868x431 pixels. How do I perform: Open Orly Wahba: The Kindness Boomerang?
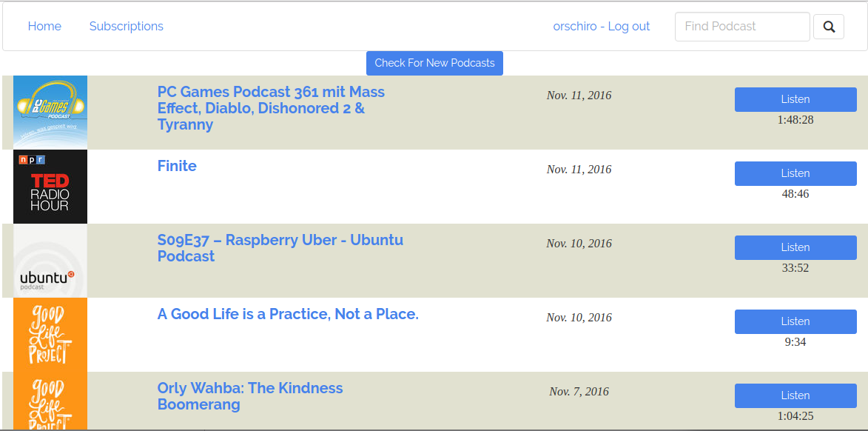coord(250,396)
